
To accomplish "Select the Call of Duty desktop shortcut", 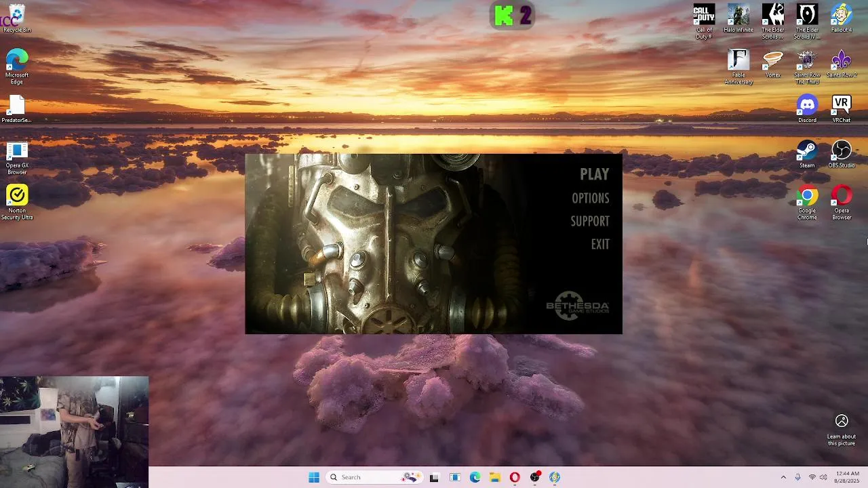I will (x=704, y=22).
